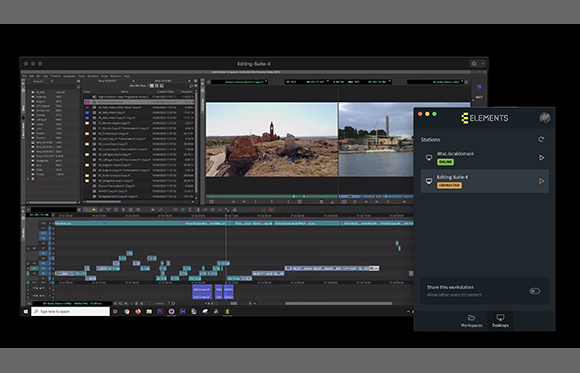Open the Timeline menu in Avid
Screen dimensions: 580x373
coord(55,76)
